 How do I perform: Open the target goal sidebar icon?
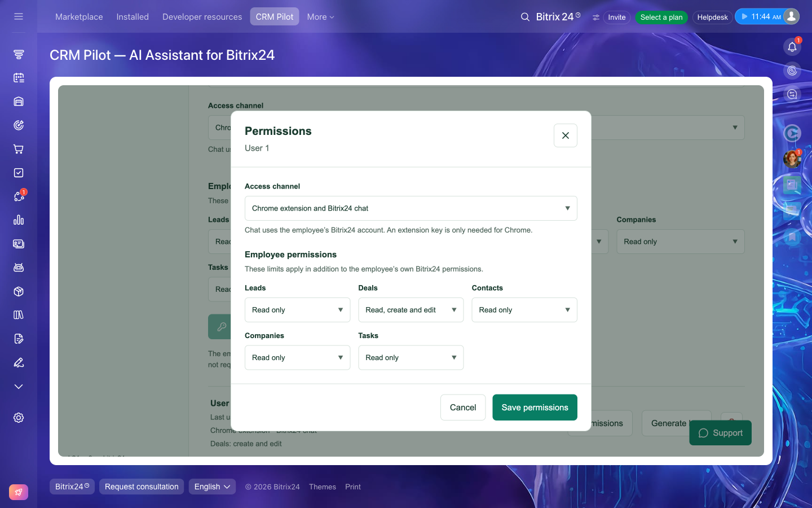(x=19, y=125)
